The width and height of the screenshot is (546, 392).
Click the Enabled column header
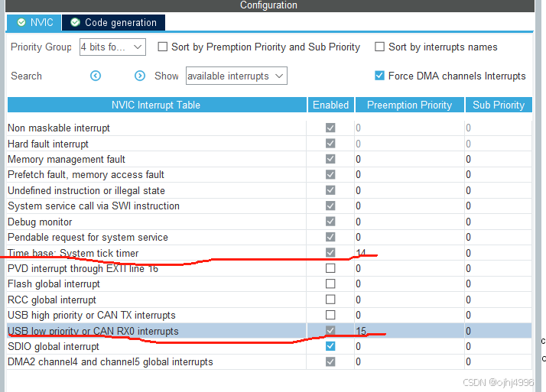tap(331, 105)
